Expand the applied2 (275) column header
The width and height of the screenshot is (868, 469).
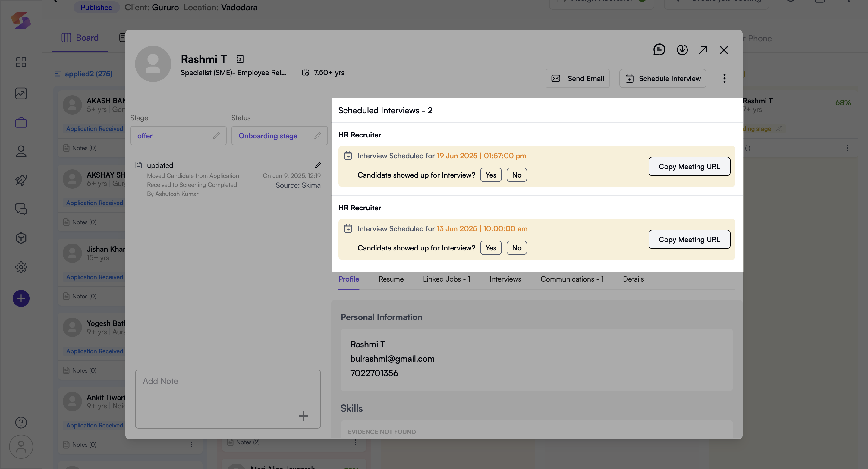pos(83,74)
